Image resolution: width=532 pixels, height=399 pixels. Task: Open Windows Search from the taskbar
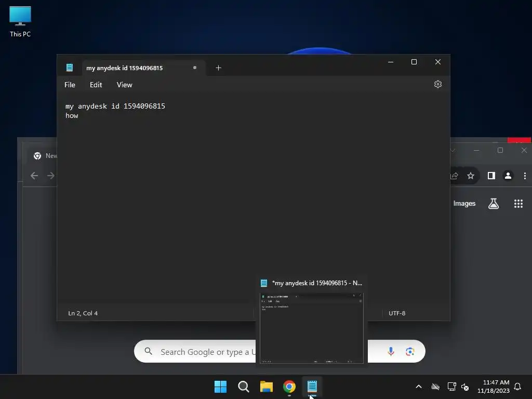coord(244,387)
